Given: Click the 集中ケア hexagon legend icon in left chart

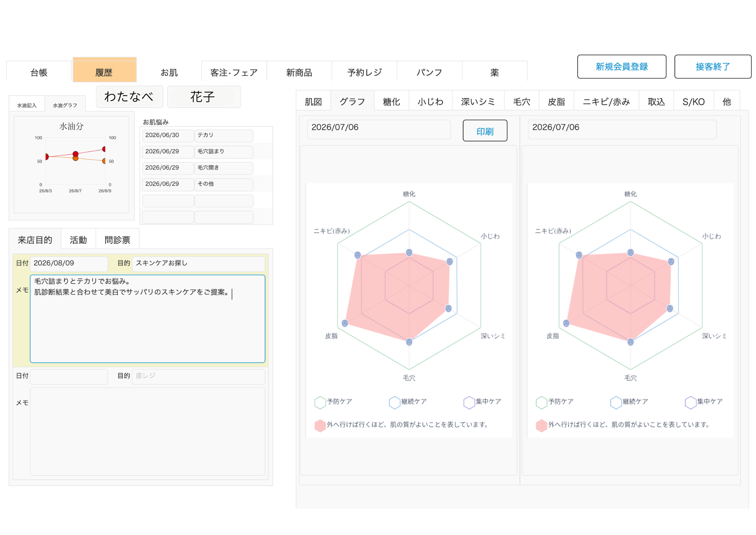Looking at the screenshot, I should 469,402.
